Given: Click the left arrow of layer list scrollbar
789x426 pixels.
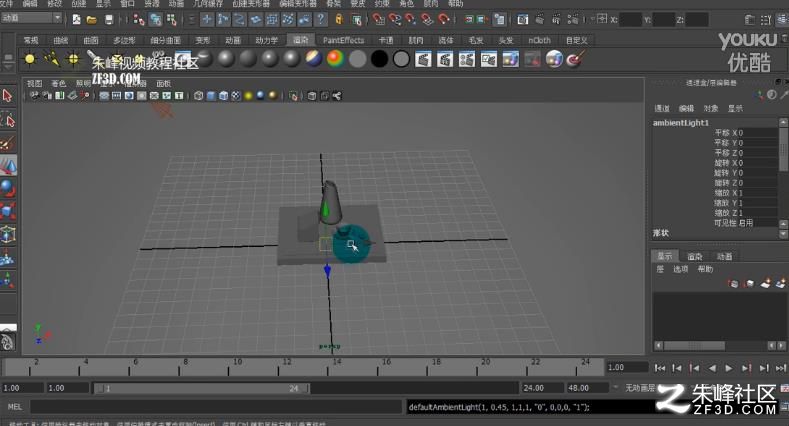Looking at the screenshot, I should tap(658, 346).
